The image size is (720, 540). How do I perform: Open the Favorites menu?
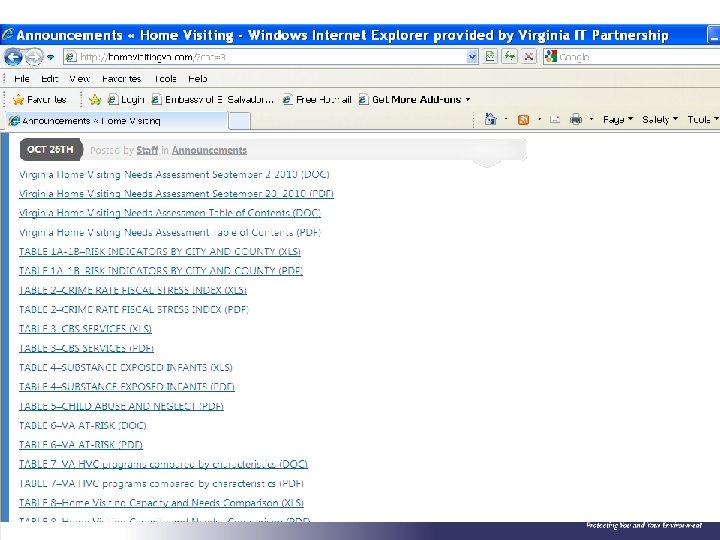pos(121,79)
